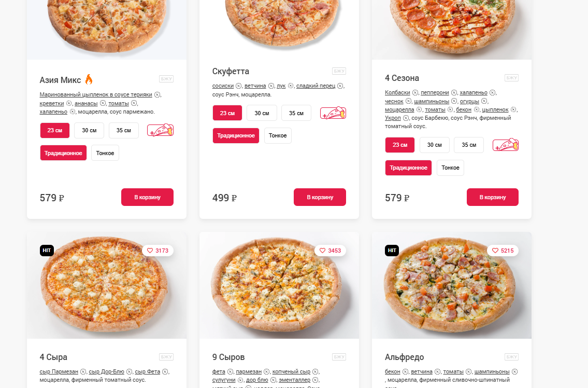
Task: Select 30 см size for Азия Микс
Action: pyautogui.click(x=89, y=130)
